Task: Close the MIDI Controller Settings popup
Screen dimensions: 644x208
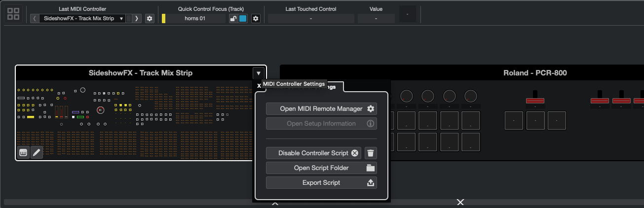Action: point(259,86)
